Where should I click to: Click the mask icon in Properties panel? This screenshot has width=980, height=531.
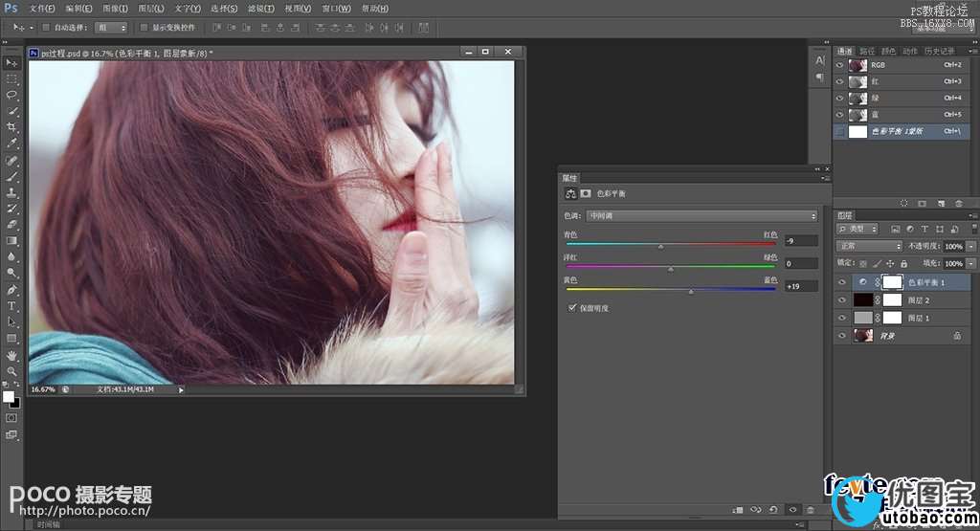586,193
